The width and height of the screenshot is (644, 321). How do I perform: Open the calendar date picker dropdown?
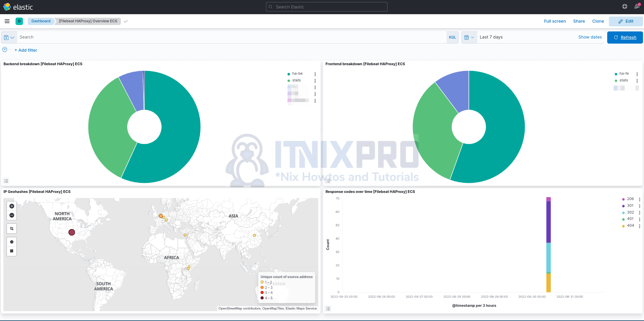coord(469,37)
